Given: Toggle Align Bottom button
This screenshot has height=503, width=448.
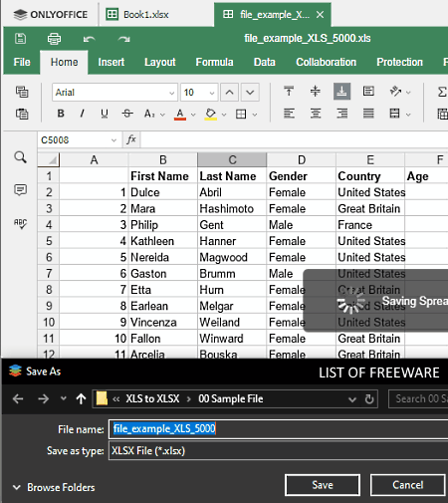Looking at the screenshot, I should 341,91.
